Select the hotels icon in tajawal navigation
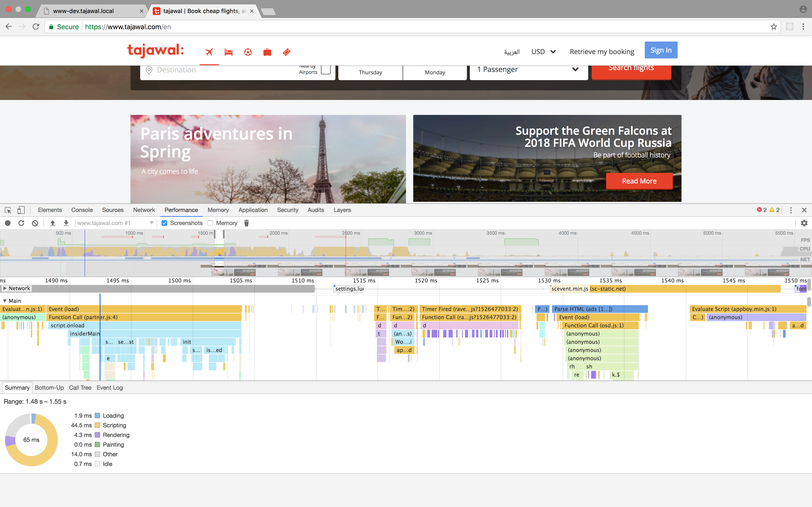Image resolution: width=812 pixels, height=507 pixels. tap(229, 52)
